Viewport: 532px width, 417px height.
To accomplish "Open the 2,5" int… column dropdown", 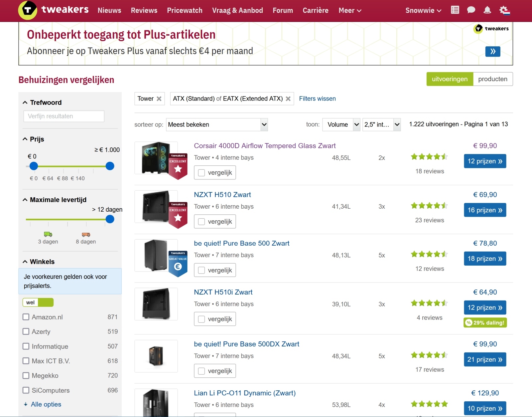I will click(382, 124).
